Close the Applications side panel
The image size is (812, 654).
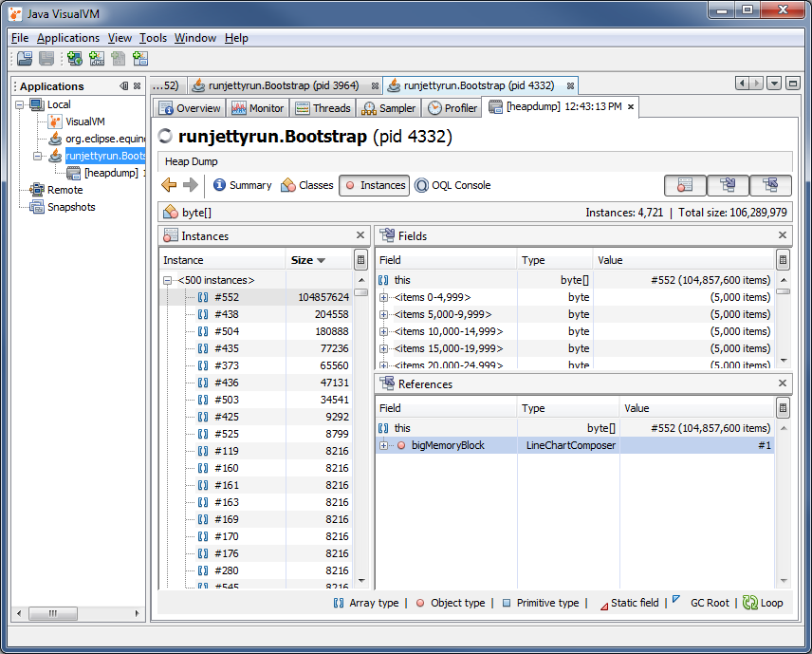[137, 86]
